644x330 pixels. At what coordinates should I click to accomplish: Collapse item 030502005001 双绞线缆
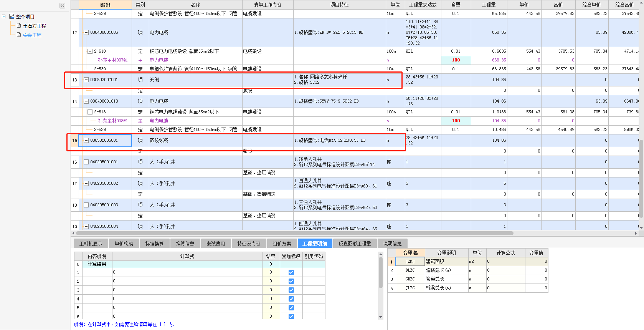click(86, 141)
